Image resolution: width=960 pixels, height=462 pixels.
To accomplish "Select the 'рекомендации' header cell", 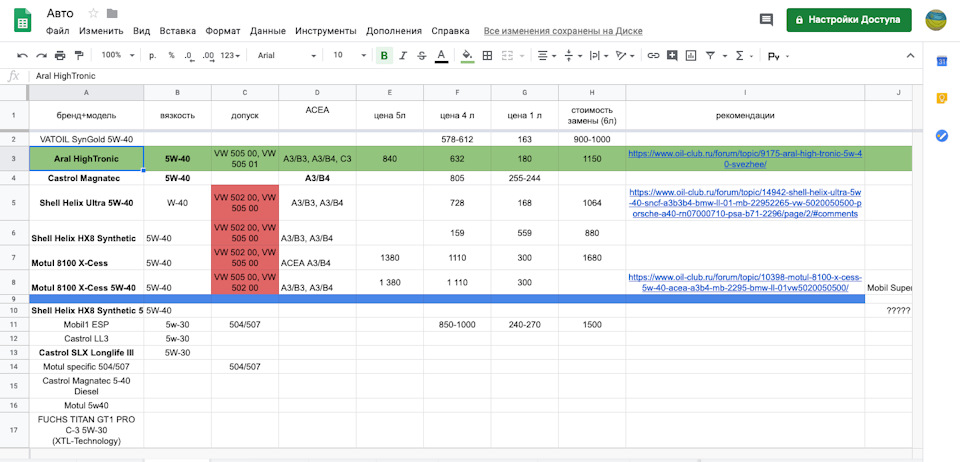I will pos(745,115).
